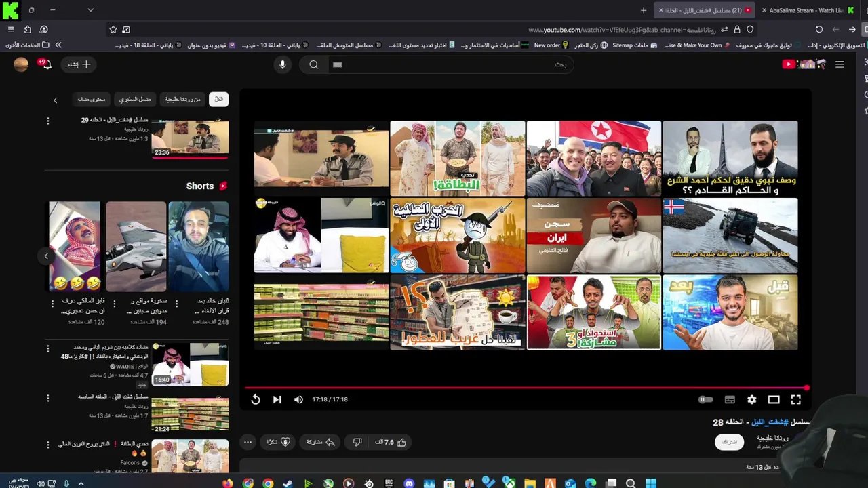Select من روتانا خليجية filter chip

[x=182, y=100]
